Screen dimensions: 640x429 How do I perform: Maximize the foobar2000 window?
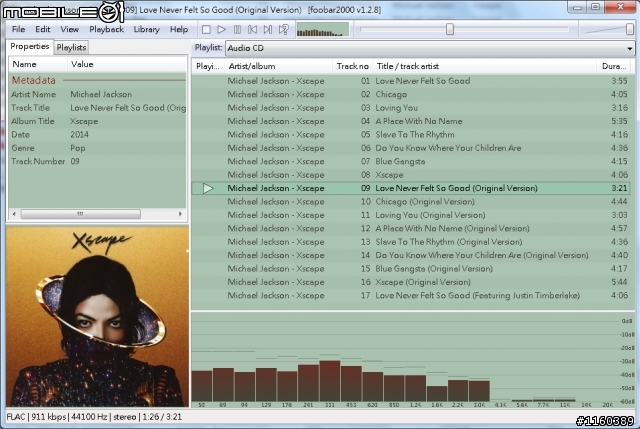pyautogui.click(x=596, y=7)
